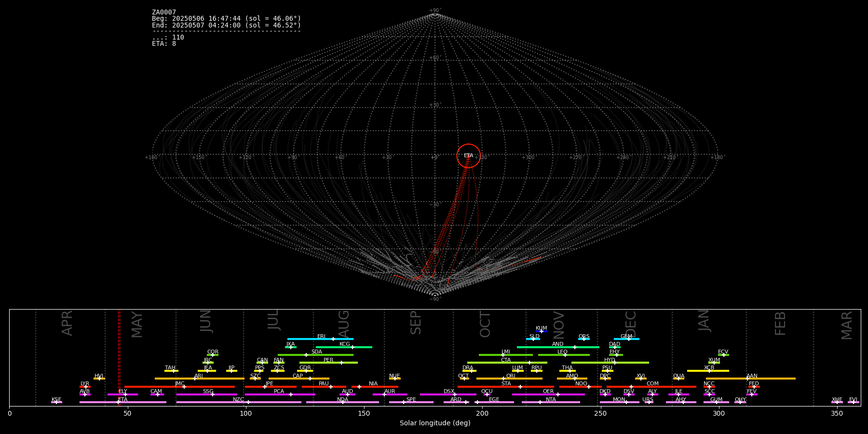This screenshot has width=868, height=434.
Task: Click the STA shower label
Action: click(506, 384)
